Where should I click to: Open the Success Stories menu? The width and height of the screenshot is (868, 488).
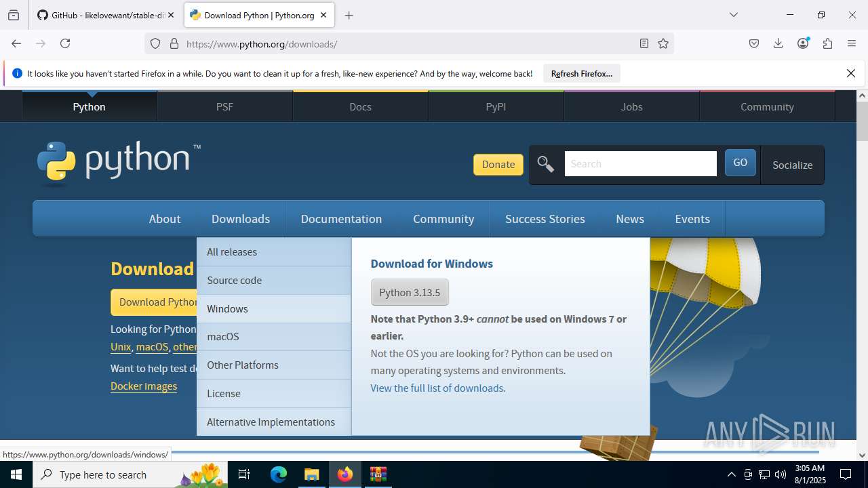click(545, 219)
